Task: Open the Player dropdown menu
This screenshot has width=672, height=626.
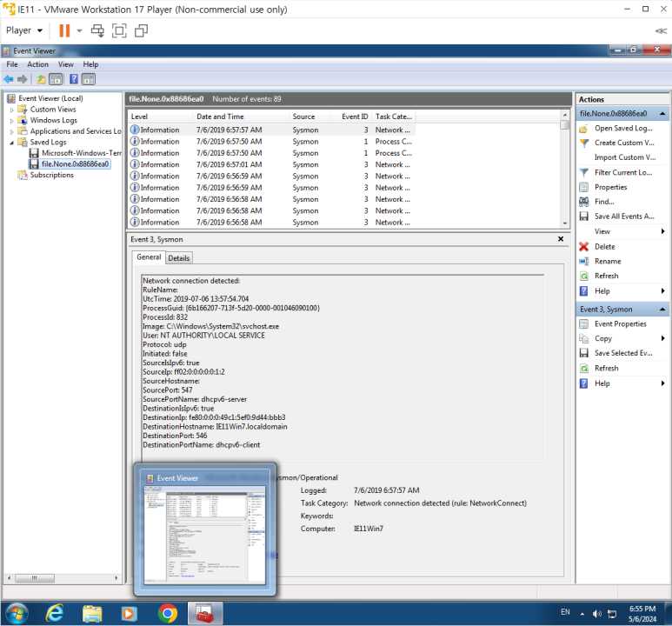Action: [24, 30]
